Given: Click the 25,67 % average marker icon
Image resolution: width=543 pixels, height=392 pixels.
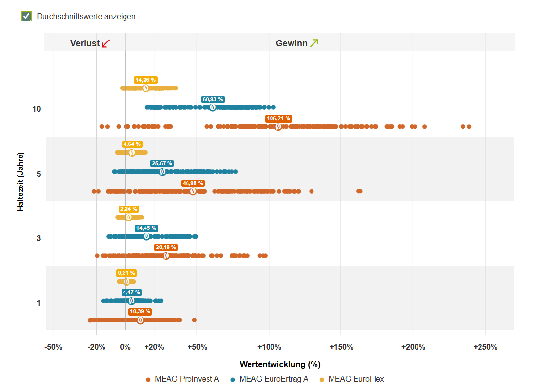Looking at the screenshot, I should coord(162,172).
